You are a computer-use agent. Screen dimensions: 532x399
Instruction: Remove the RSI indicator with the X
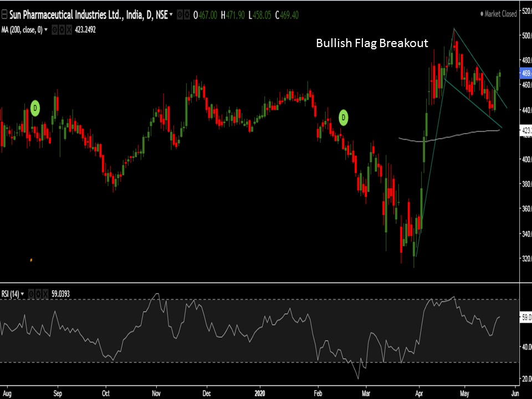pos(45,294)
